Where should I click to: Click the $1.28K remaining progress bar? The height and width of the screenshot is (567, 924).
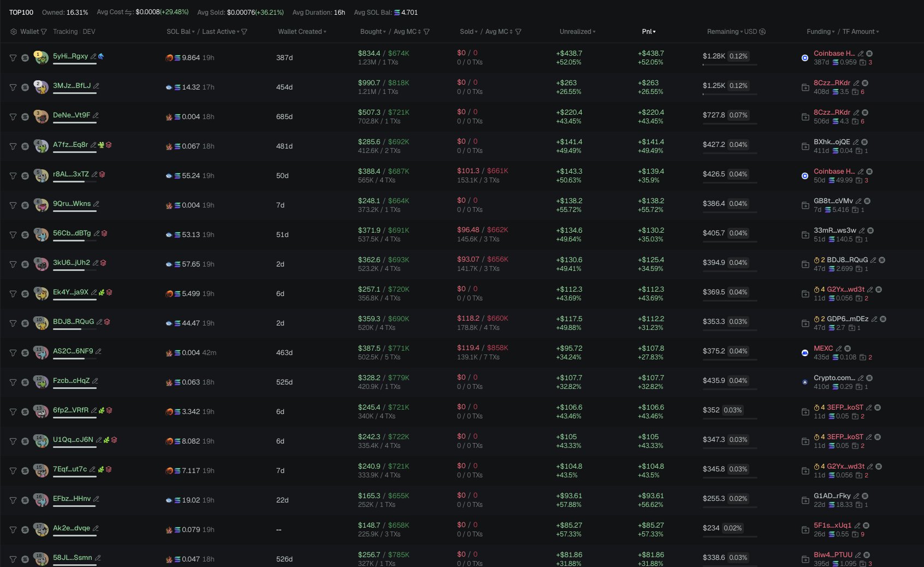(730, 64)
